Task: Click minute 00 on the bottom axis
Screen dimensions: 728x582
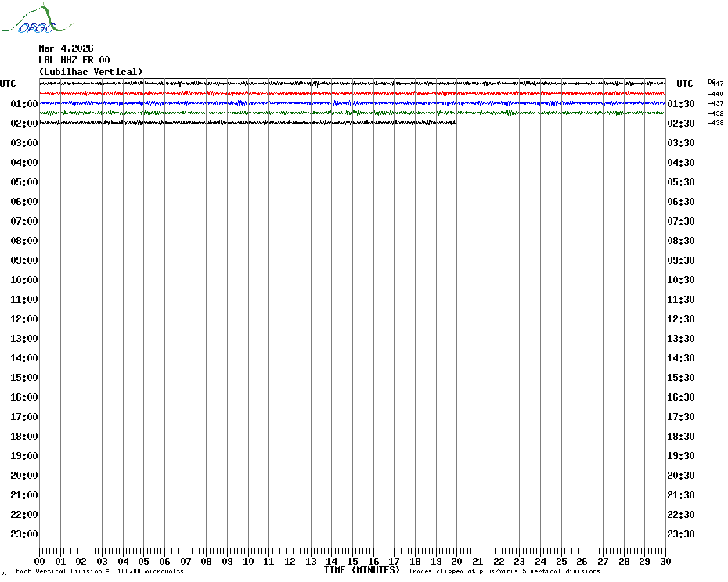Action: coord(40,562)
